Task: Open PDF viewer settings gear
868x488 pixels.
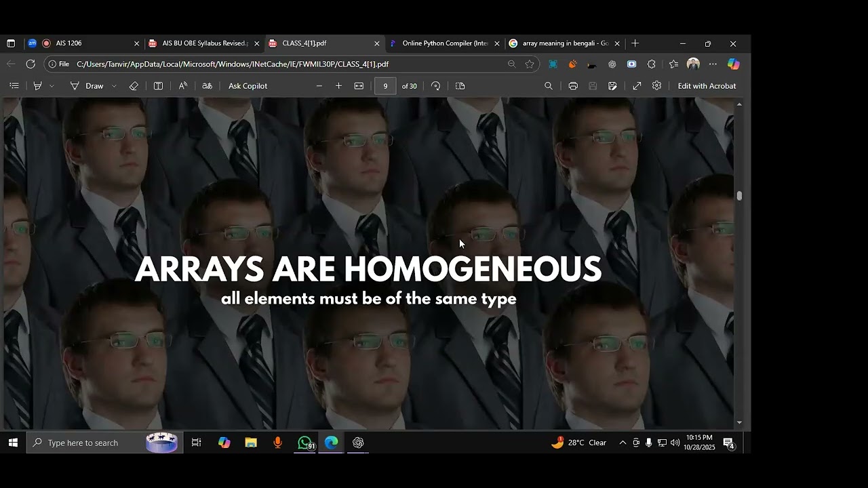Action: tap(656, 86)
